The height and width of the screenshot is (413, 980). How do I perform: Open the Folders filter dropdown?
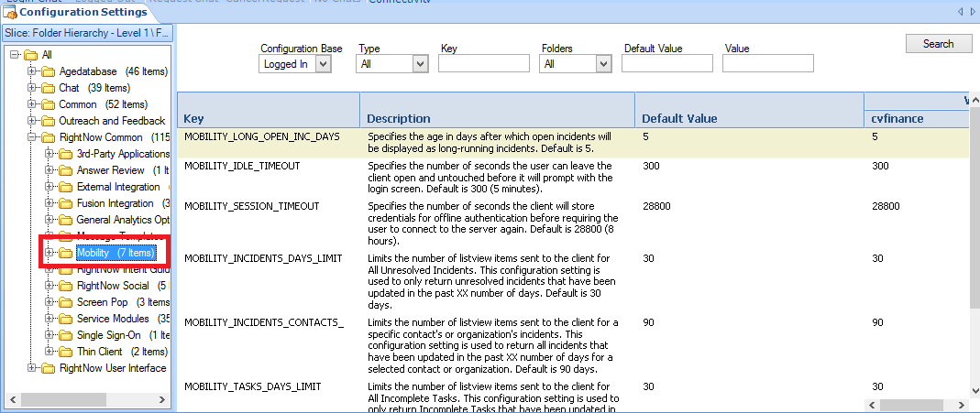pyautogui.click(x=603, y=64)
